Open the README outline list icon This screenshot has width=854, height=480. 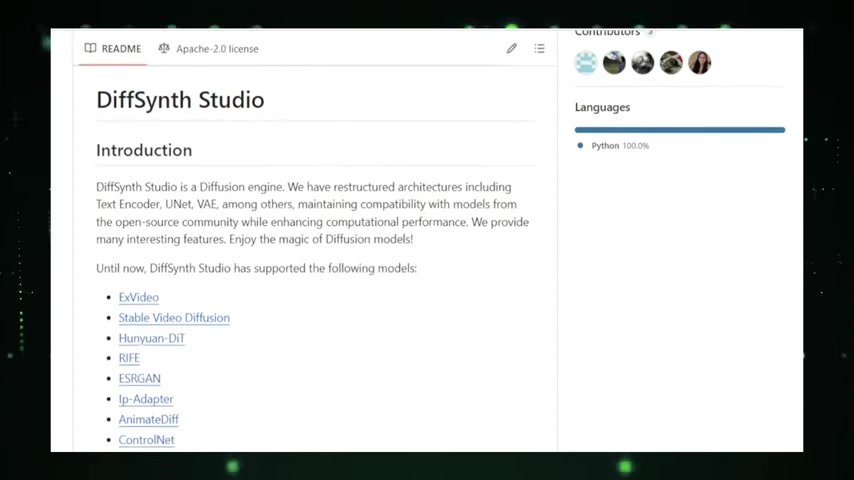(539, 48)
